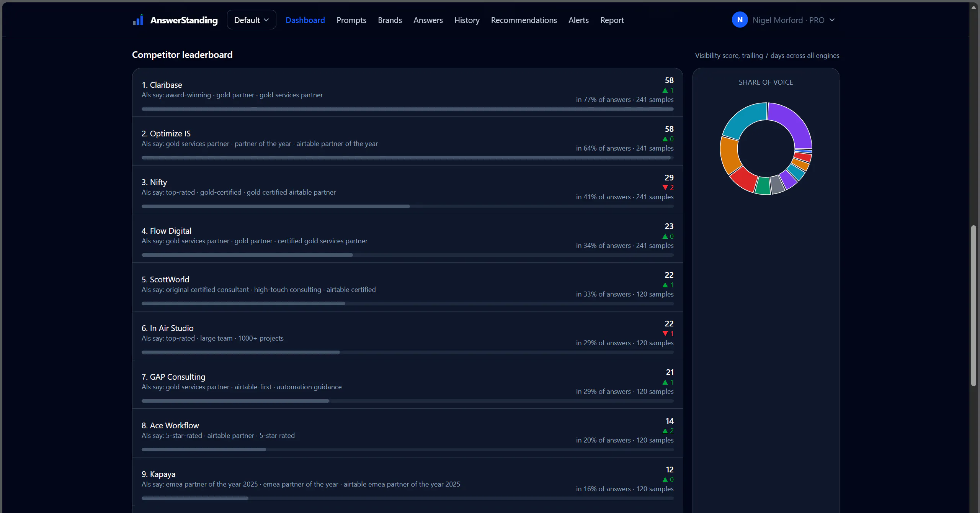
Task: Open the ScottWorld competitor entry
Action: [165, 279]
